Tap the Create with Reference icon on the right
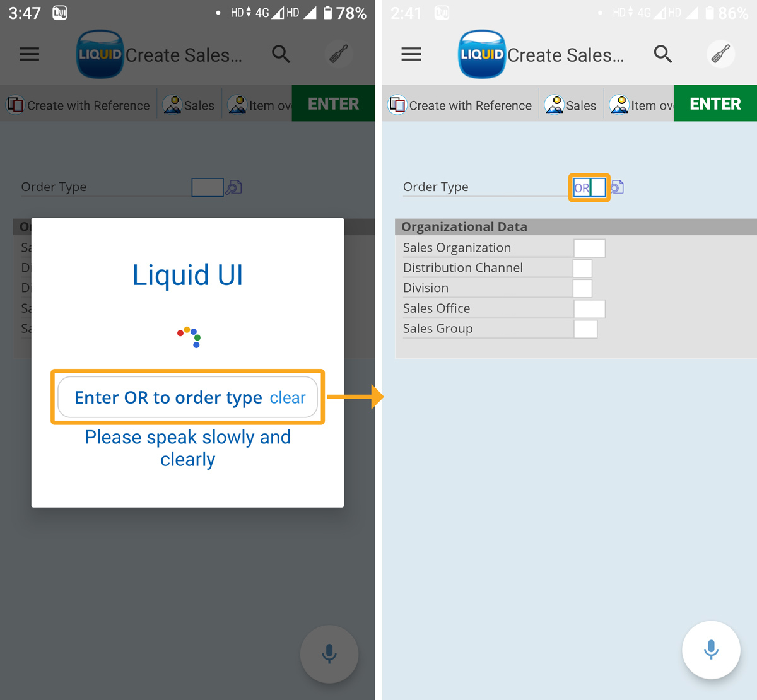 pyautogui.click(x=397, y=105)
